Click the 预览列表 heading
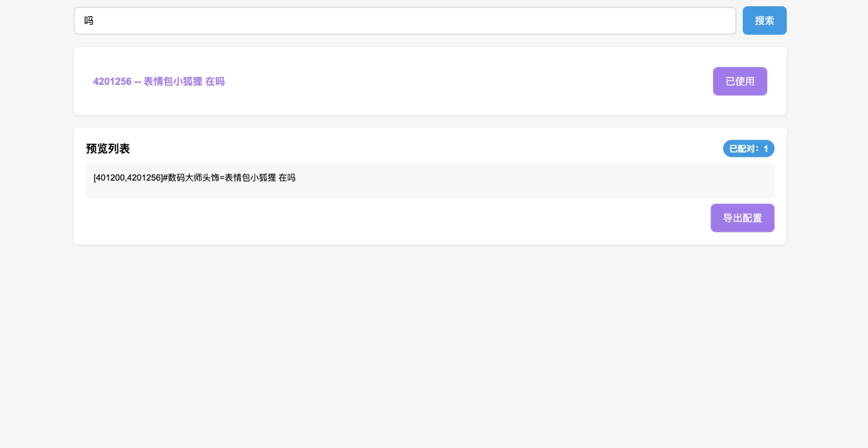 (108, 149)
